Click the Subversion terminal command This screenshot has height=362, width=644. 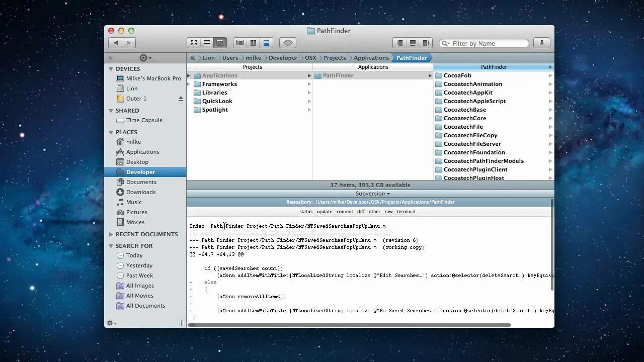(406, 212)
